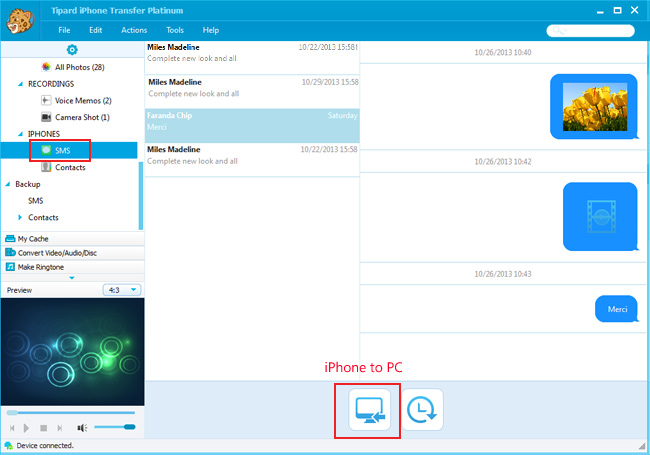Click the settings gear icon in sidebar

tap(72, 50)
